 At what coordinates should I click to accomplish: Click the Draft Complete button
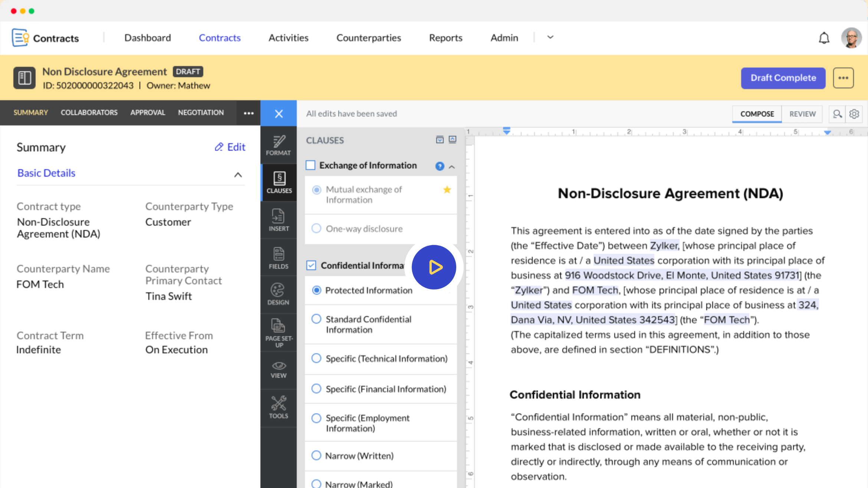[783, 78]
